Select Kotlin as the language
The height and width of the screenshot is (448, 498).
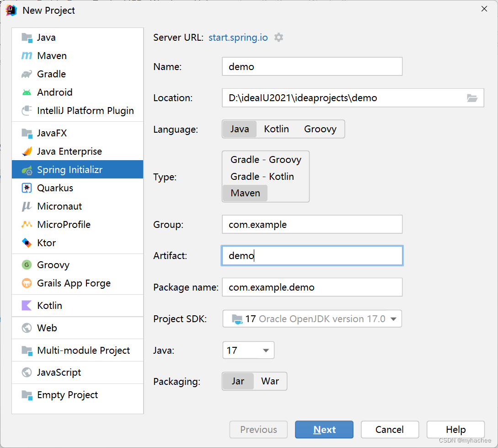pos(276,129)
